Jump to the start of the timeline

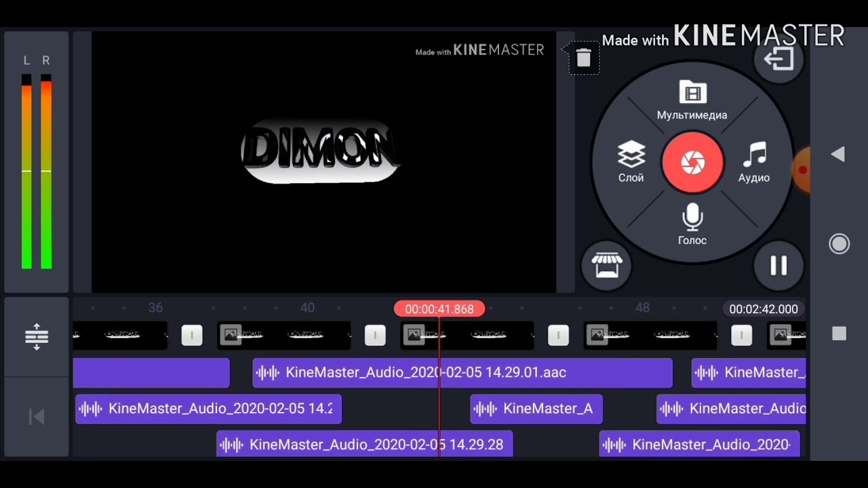37,417
